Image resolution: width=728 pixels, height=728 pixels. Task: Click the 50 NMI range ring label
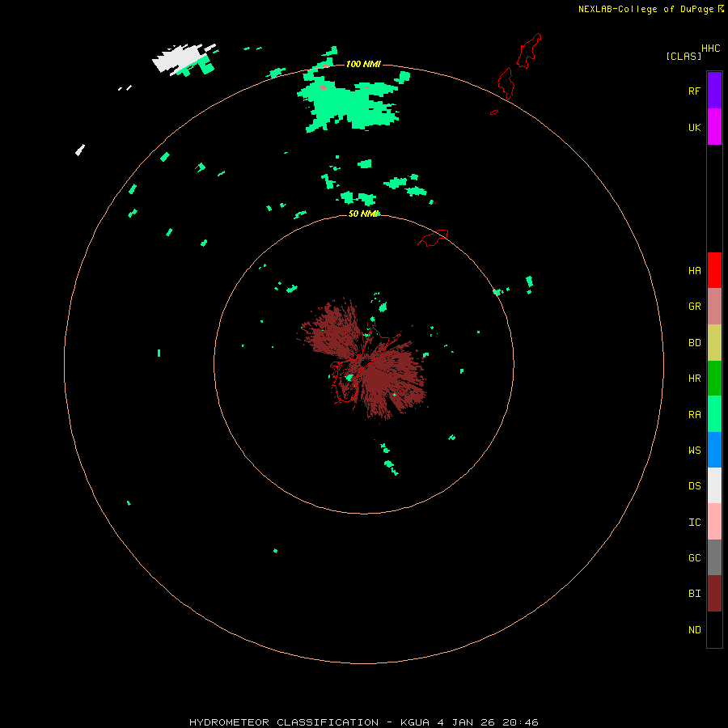point(364,214)
